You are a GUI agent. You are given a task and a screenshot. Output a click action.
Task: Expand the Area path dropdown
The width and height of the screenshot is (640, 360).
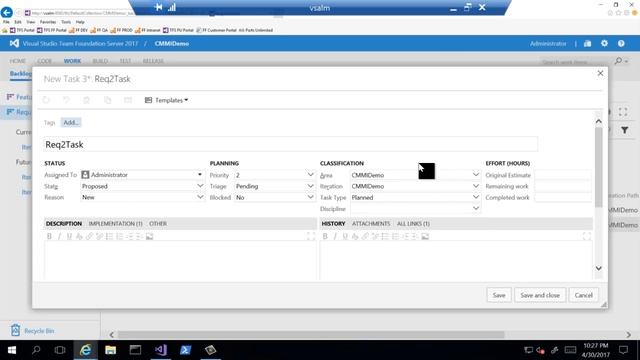(476, 175)
